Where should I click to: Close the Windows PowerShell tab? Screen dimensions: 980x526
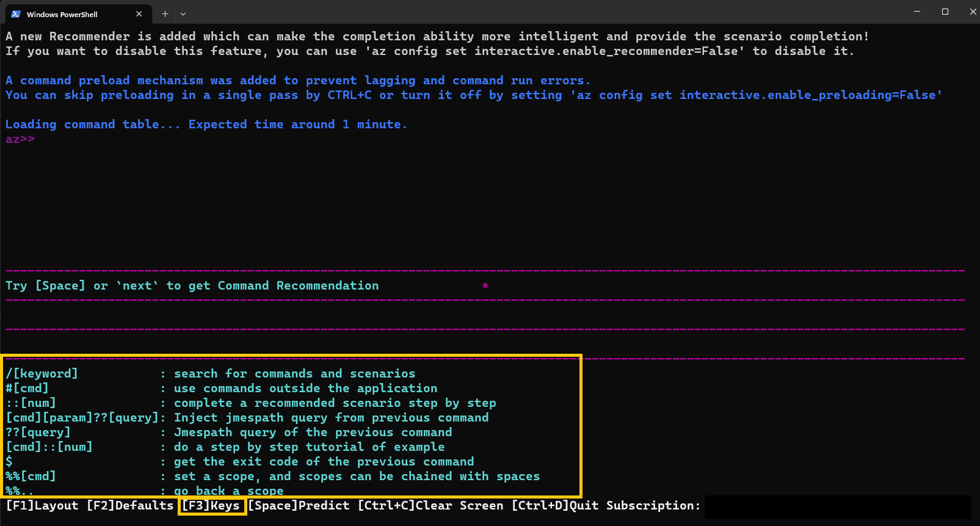pyautogui.click(x=139, y=14)
